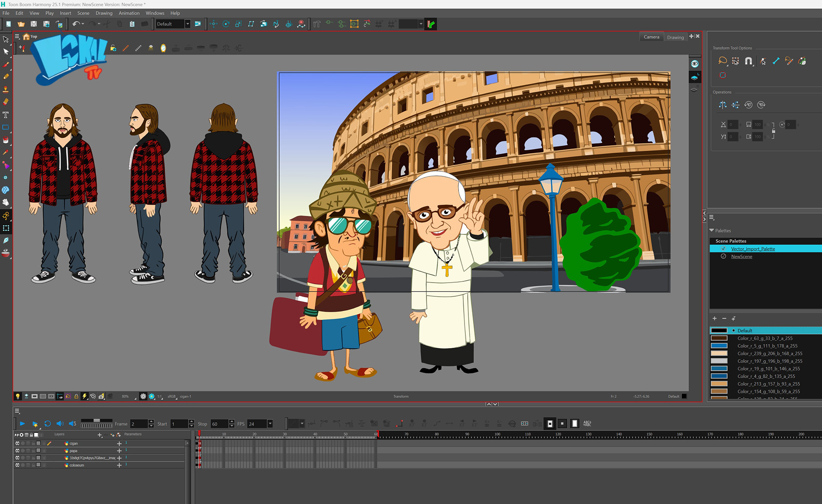Select the NewScene palette link
Screen dimensions: 822x504
[x=742, y=256]
